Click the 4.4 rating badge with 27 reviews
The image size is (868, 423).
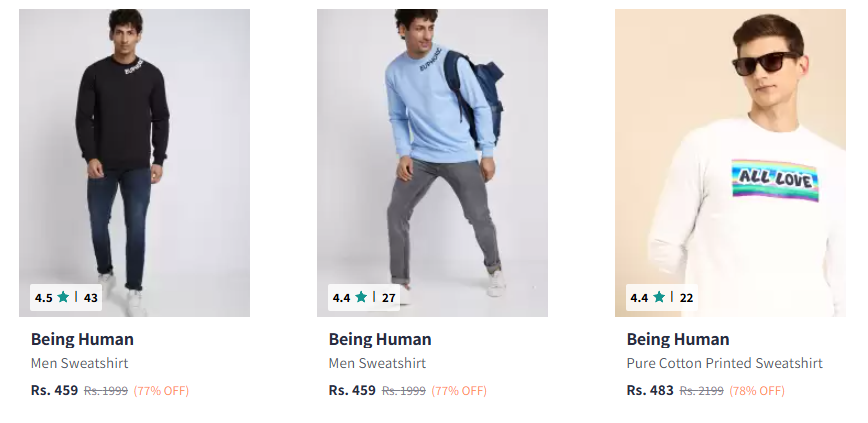click(x=364, y=297)
